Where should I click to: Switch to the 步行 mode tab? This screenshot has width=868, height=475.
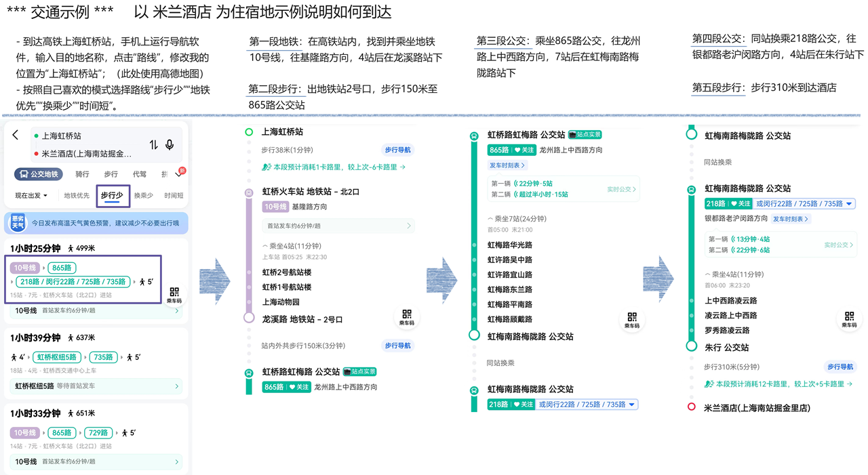111,174
